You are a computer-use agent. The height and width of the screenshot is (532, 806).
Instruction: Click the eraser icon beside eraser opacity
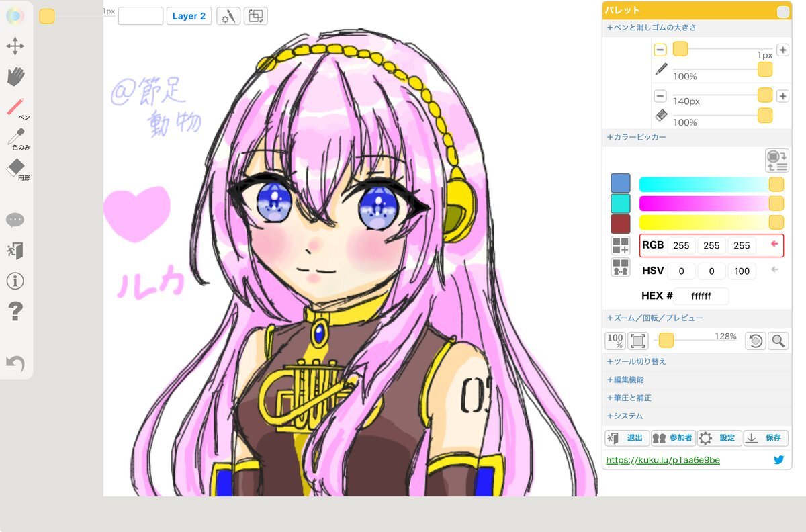661,115
